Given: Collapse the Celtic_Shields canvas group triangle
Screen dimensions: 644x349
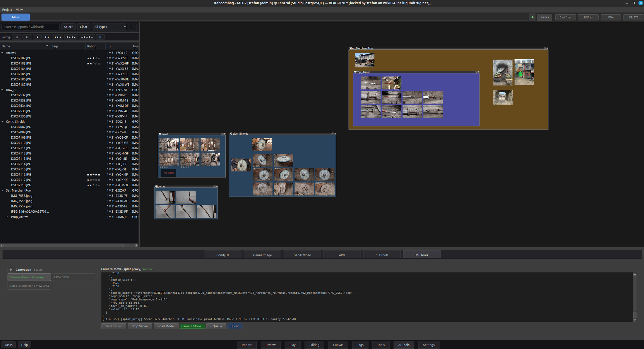Looking at the screenshot, I should click(231, 134).
